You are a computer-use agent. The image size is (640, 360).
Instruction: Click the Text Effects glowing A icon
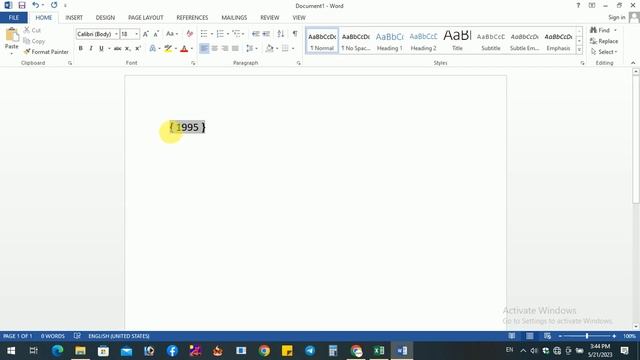point(153,48)
